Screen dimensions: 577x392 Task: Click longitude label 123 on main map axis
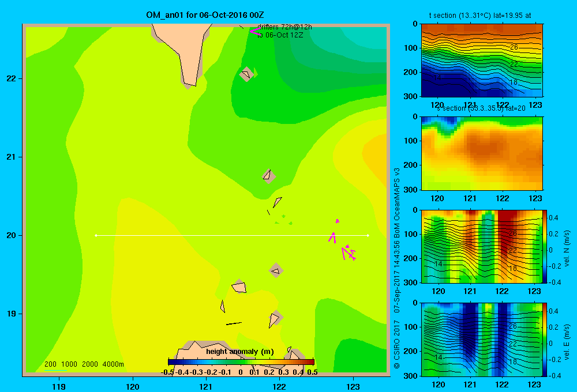pyautogui.click(x=353, y=386)
